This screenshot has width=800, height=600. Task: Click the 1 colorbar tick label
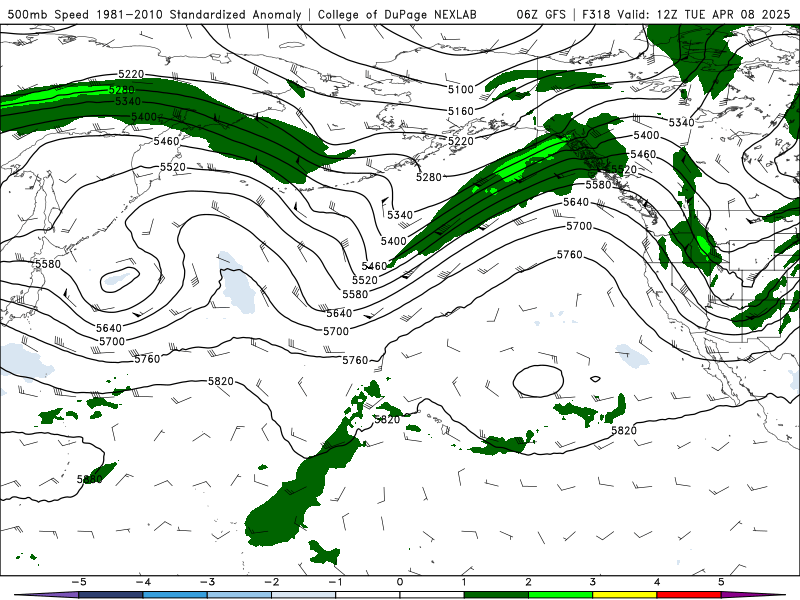click(464, 582)
